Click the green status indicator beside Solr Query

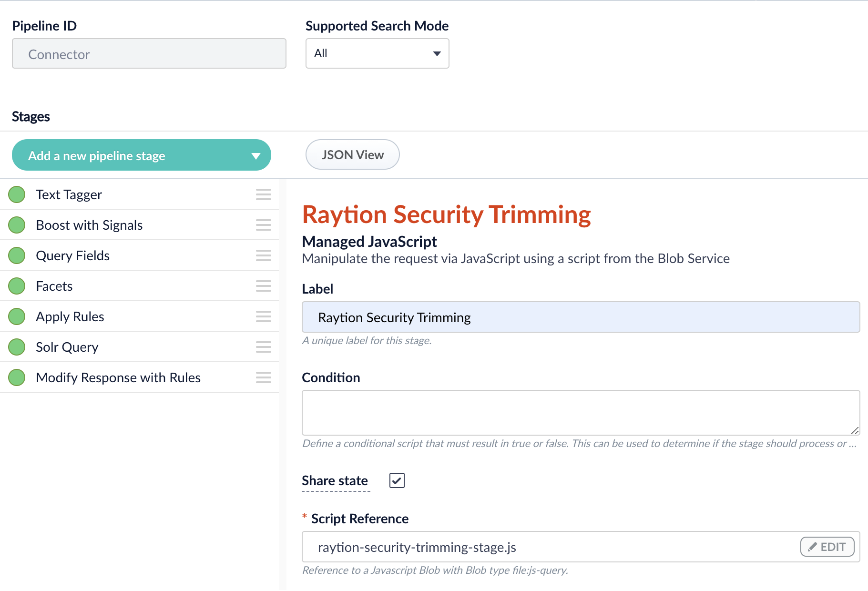pyautogui.click(x=16, y=346)
